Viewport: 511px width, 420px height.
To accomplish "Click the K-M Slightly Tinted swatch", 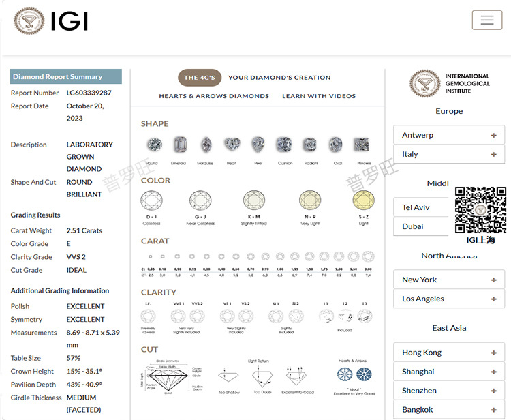I will [x=254, y=200].
